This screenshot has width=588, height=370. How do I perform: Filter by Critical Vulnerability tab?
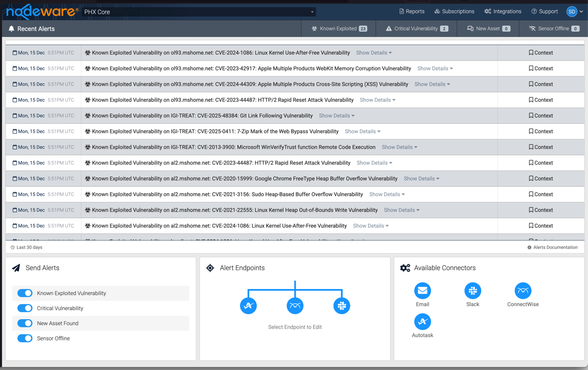417,29
